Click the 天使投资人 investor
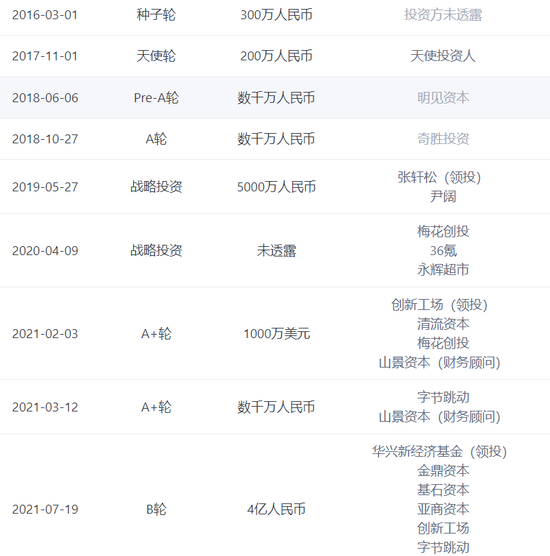Viewport: 550px width, 556px height. [443, 56]
